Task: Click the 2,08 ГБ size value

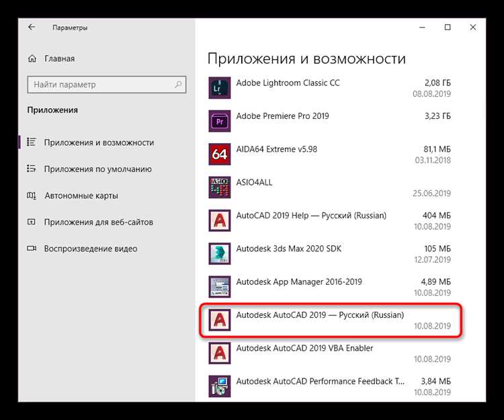Action: [x=437, y=83]
